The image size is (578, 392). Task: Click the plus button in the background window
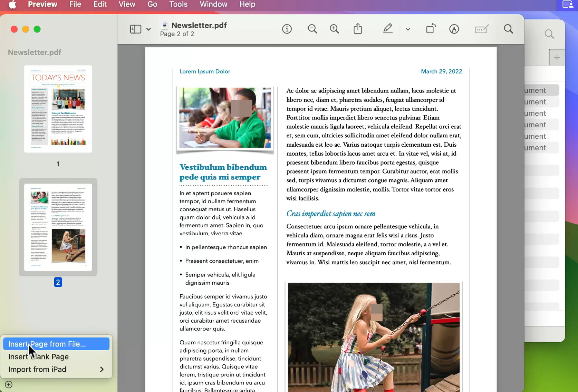click(557, 58)
